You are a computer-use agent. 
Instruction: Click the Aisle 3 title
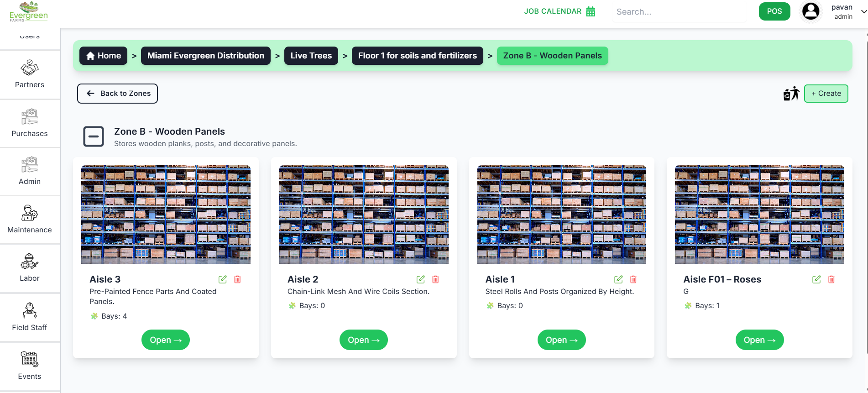[105, 279]
